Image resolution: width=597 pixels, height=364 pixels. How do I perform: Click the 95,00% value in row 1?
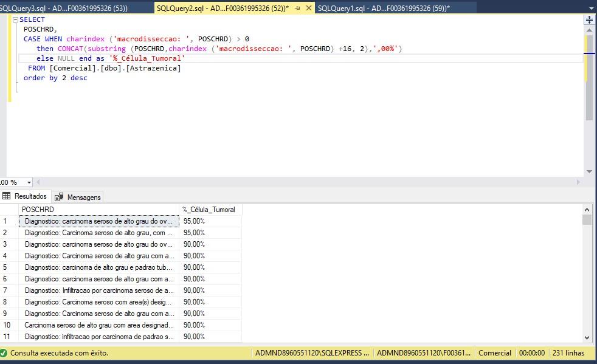(x=210, y=221)
